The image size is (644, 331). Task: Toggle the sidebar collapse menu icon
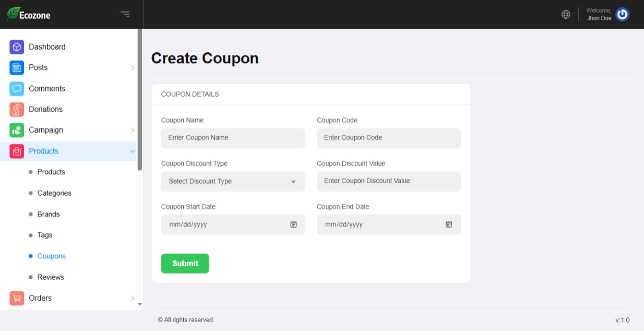pos(125,14)
